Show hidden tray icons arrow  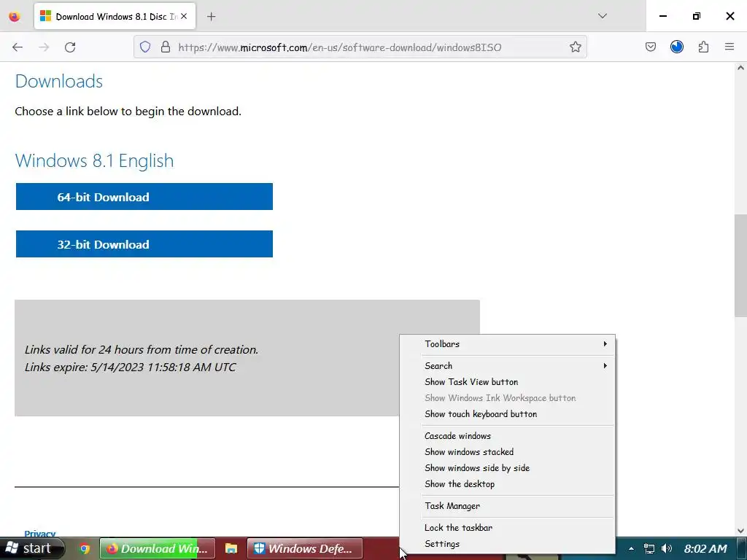point(631,548)
